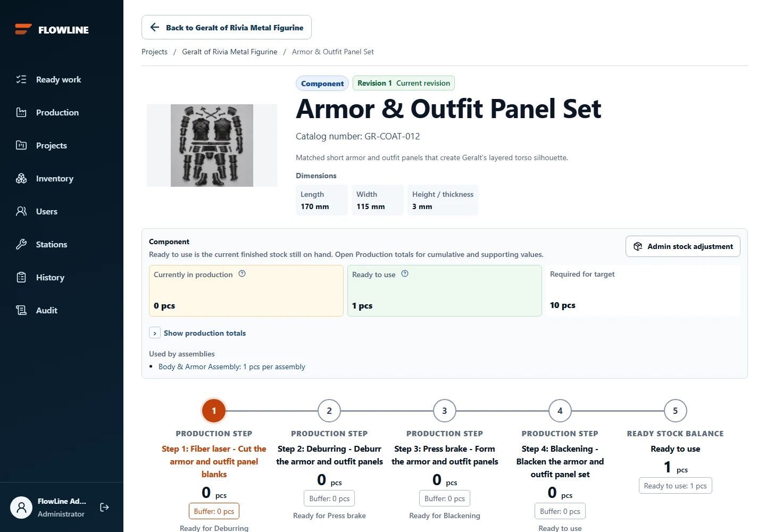Click the 'Ready to use: 1 pcs' badge

point(676,486)
